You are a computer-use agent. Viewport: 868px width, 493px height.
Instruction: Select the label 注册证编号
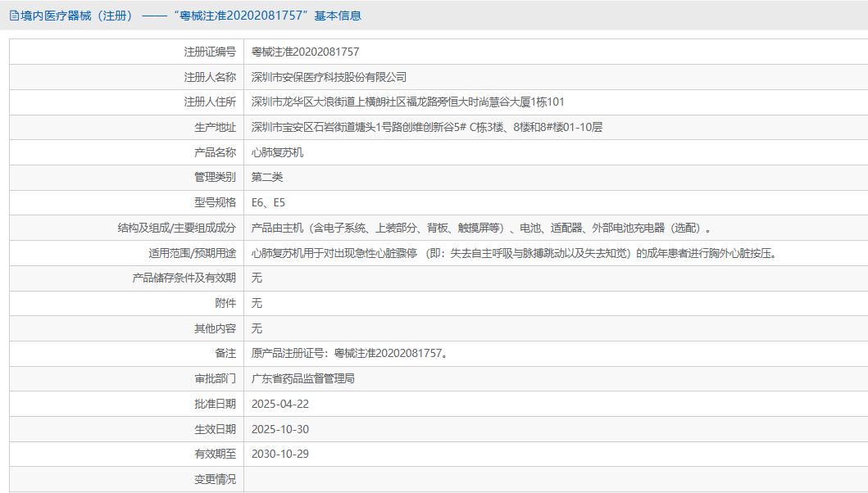(x=210, y=52)
